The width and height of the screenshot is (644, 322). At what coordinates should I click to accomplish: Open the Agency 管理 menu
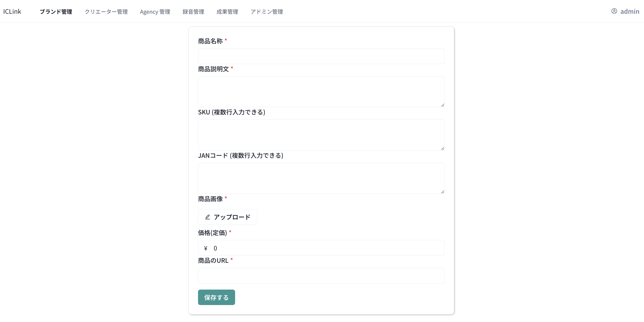(155, 12)
